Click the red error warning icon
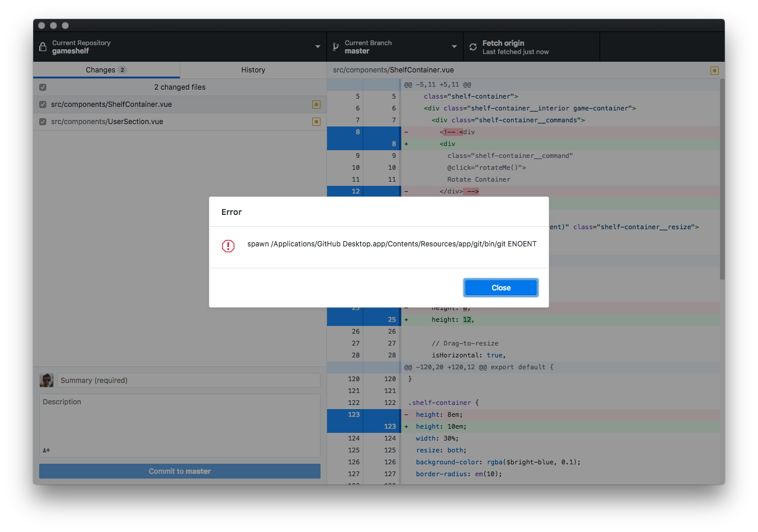The image size is (758, 532). [x=228, y=246]
